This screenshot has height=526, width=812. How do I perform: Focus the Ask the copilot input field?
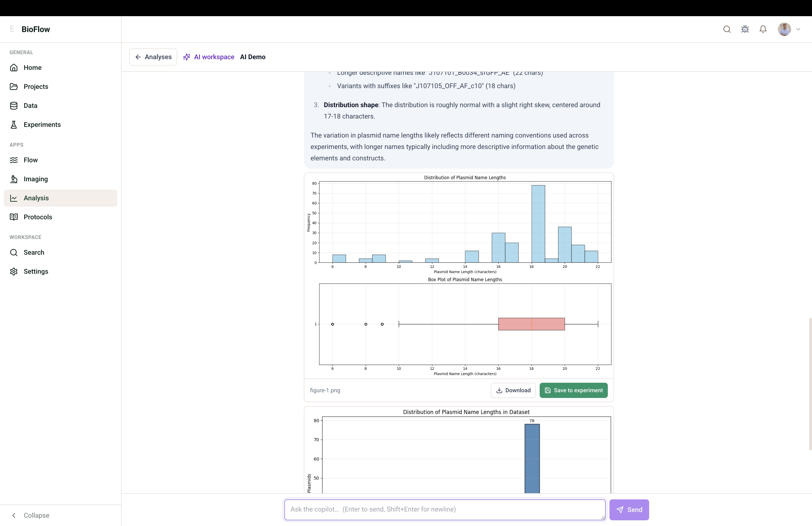point(445,510)
